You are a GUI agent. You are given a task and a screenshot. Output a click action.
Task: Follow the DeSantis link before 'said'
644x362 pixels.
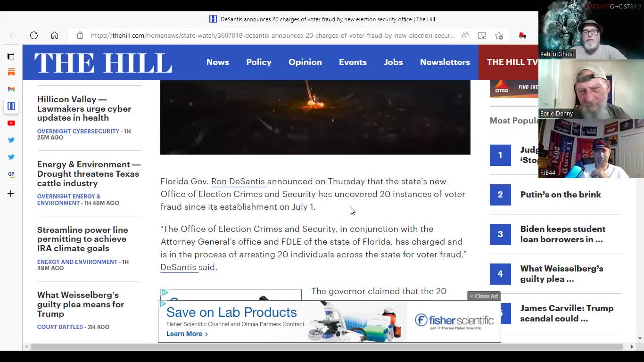[x=178, y=267]
